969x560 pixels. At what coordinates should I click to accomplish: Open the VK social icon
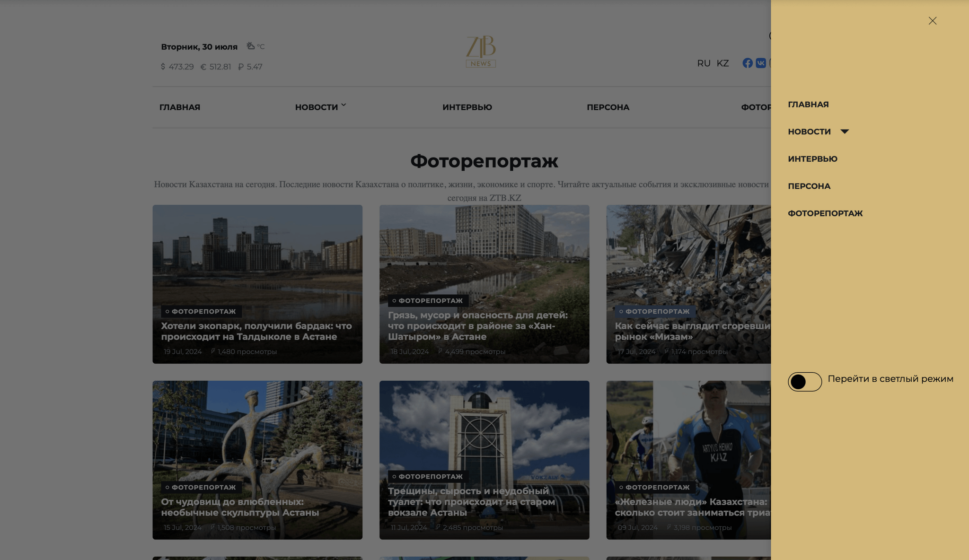(x=761, y=63)
